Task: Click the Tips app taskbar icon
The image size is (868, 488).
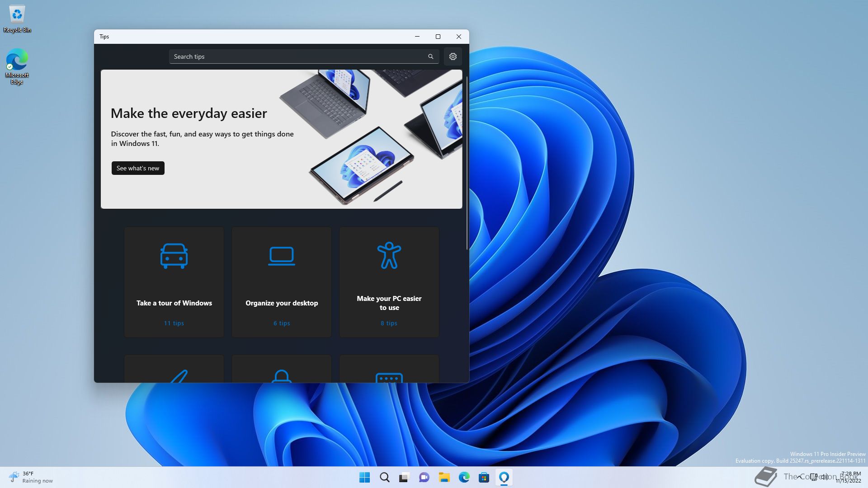Action: 504,477
